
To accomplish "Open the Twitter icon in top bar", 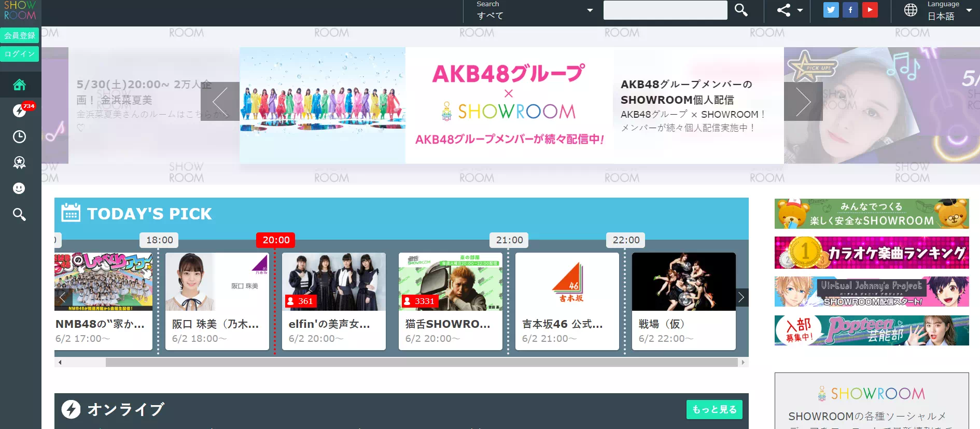I will pyautogui.click(x=831, y=10).
